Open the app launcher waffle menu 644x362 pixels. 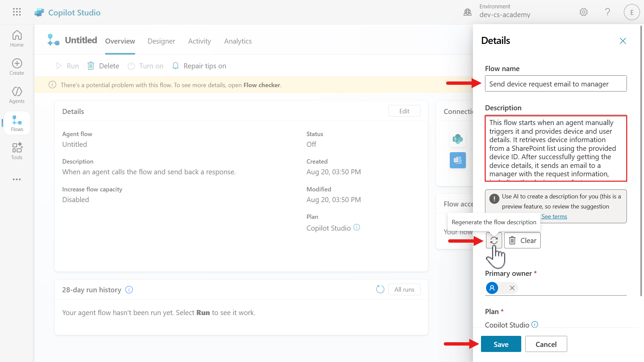(16, 12)
